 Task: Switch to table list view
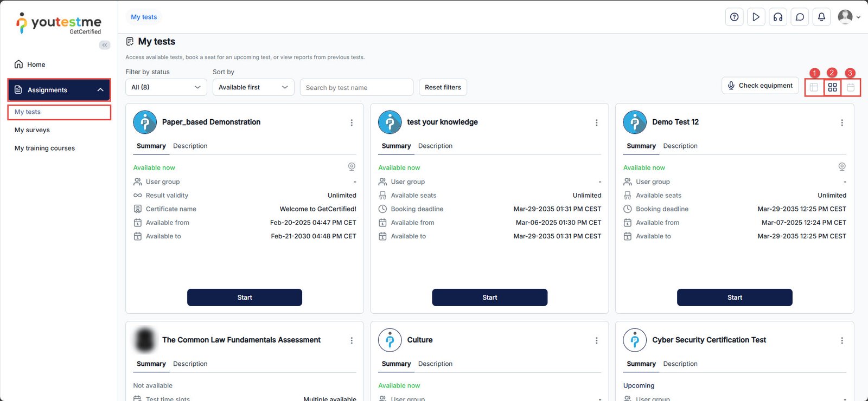[x=814, y=87]
